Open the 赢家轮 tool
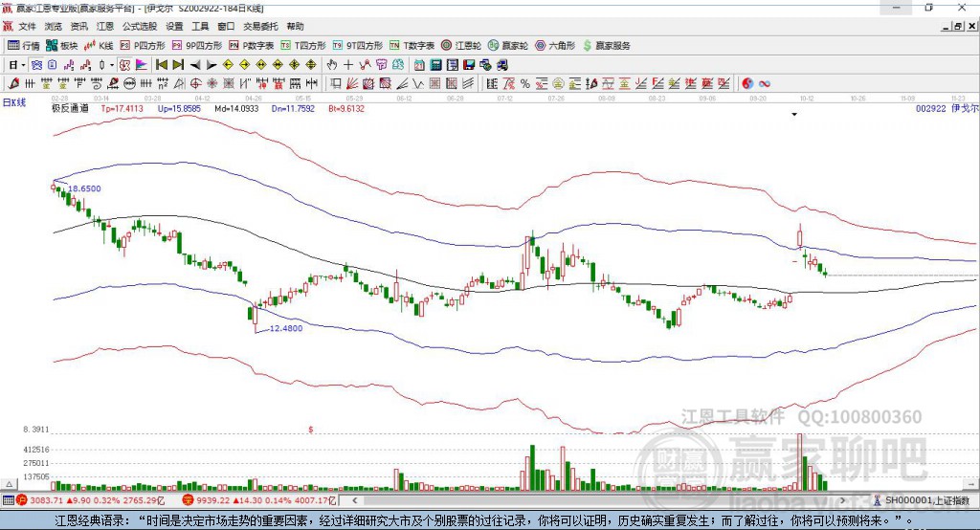The width and height of the screenshot is (980, 530). click(507, 46)
